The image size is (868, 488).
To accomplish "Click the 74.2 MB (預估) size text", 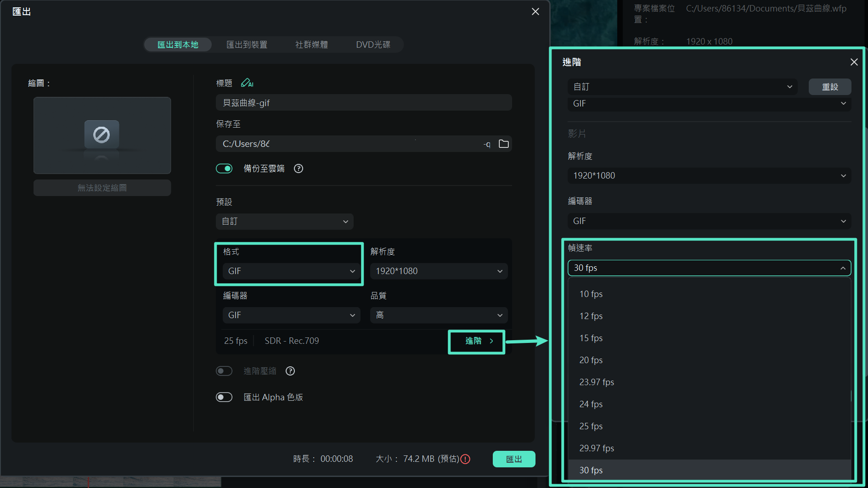I will tap(431, 459).
